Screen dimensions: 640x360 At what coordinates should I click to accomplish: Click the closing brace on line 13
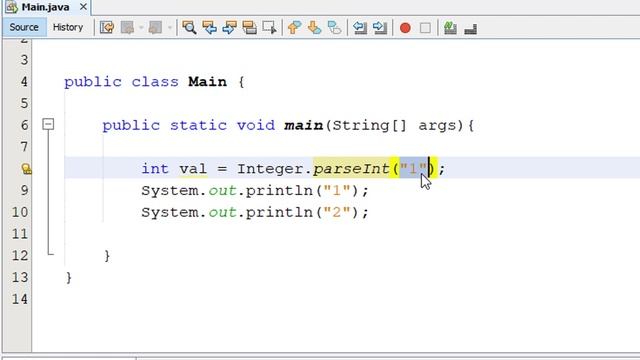pos(69,278)
